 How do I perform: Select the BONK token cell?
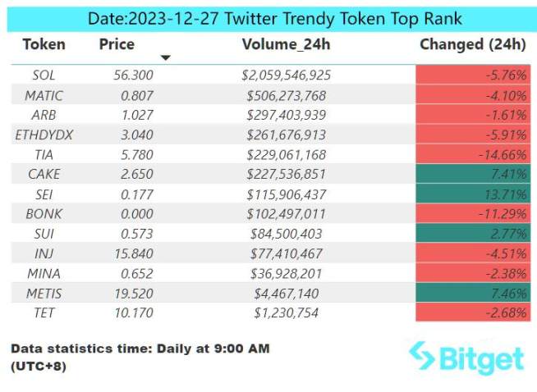(x=44, y=212)
